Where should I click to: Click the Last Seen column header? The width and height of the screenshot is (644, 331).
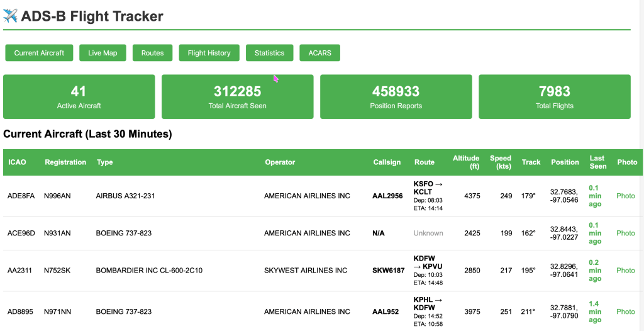[x=598, y=162]
